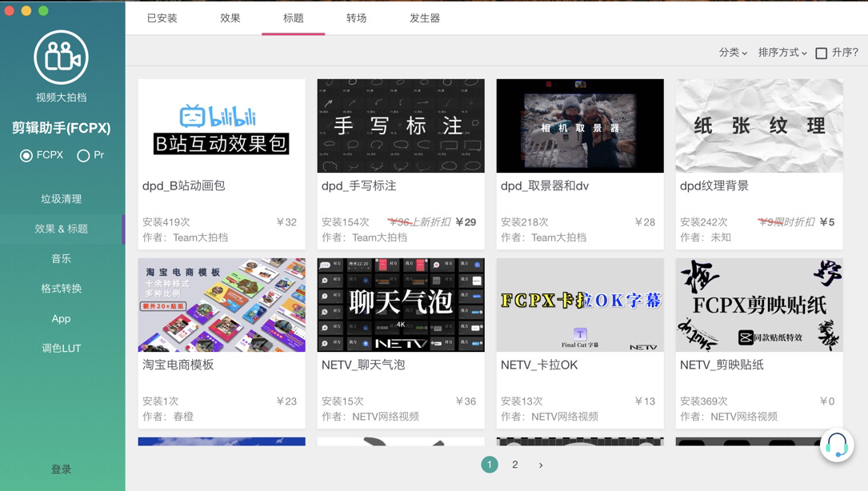Screen dimensions: 868x491
Task: Open the 转场 tab
Action: (x=357, y=18)
